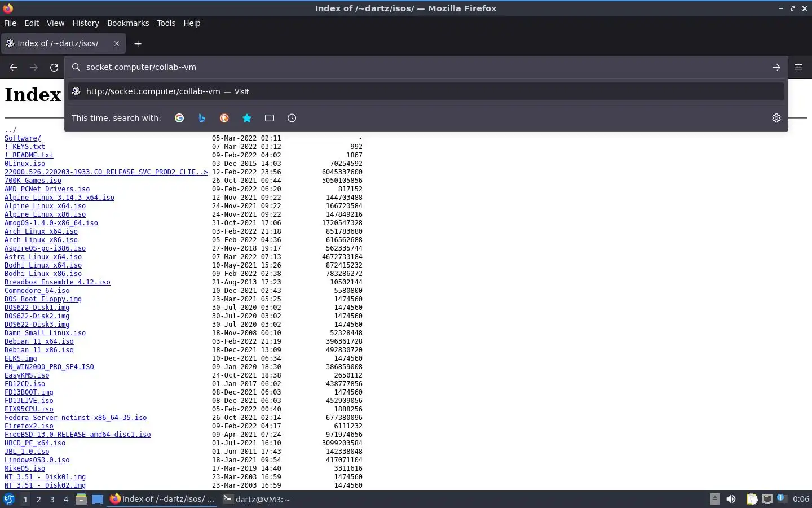Open the Help menu
This screenshot has width=812, height=508.
(192, 23)
